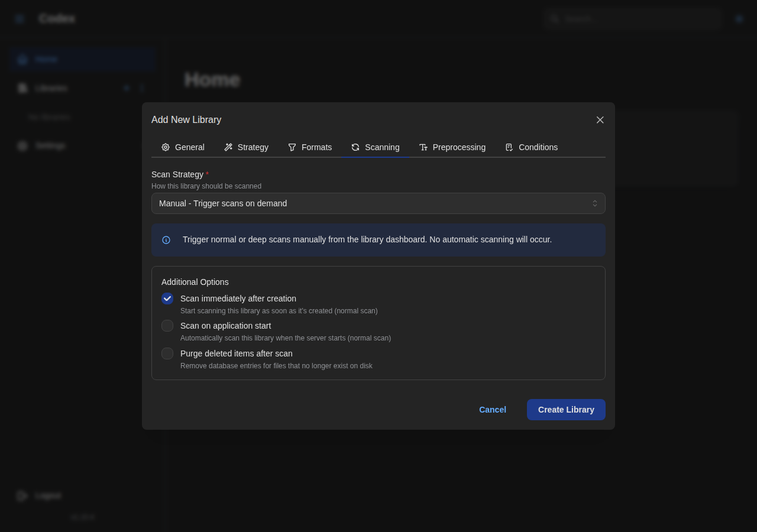Enable Scan on application start
This screenshot has width=757, height=532.
pyautogui.click(x=167, y=326)
